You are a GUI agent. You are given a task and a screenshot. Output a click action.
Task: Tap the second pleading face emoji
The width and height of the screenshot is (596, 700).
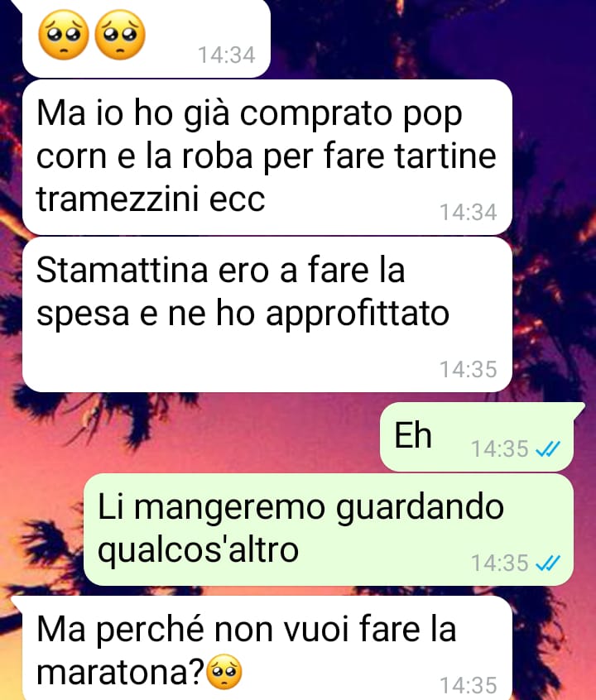(x=120, y=35)
